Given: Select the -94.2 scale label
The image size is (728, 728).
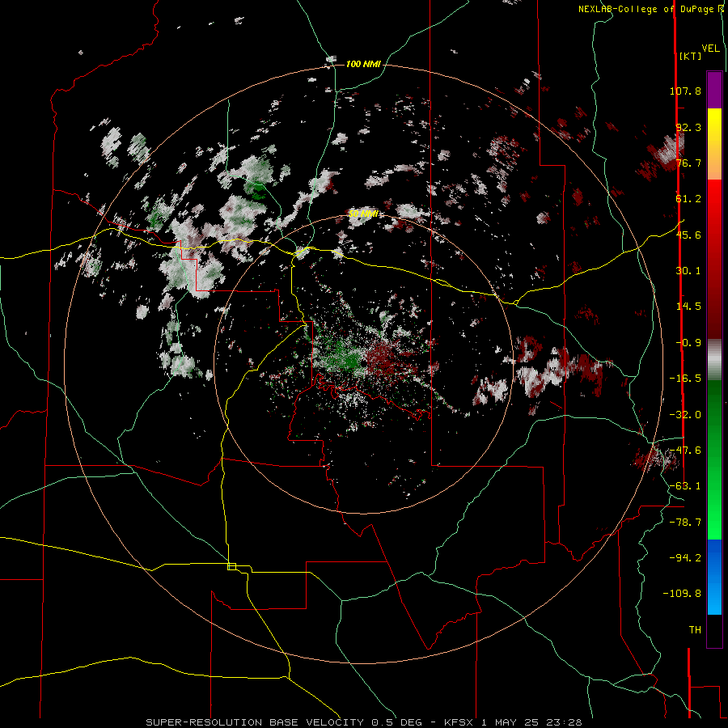Looking at the screenshot, I should pos(685,557).
